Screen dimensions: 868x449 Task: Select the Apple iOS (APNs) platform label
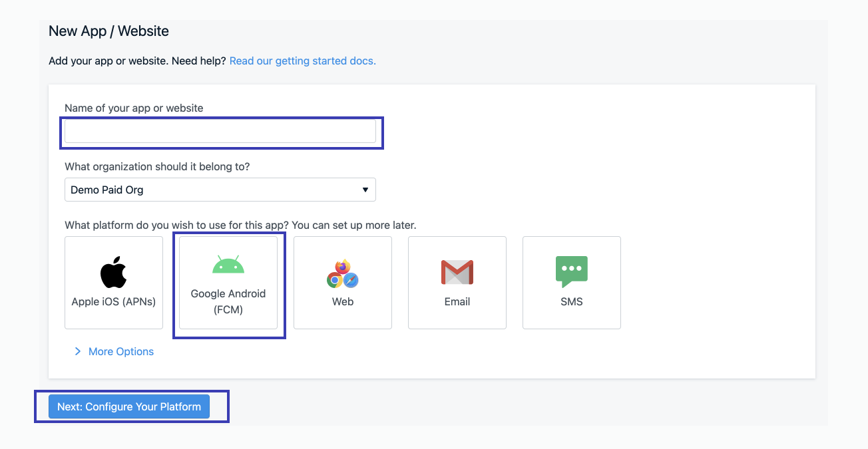pyautogui.click(x=114, y=301)
